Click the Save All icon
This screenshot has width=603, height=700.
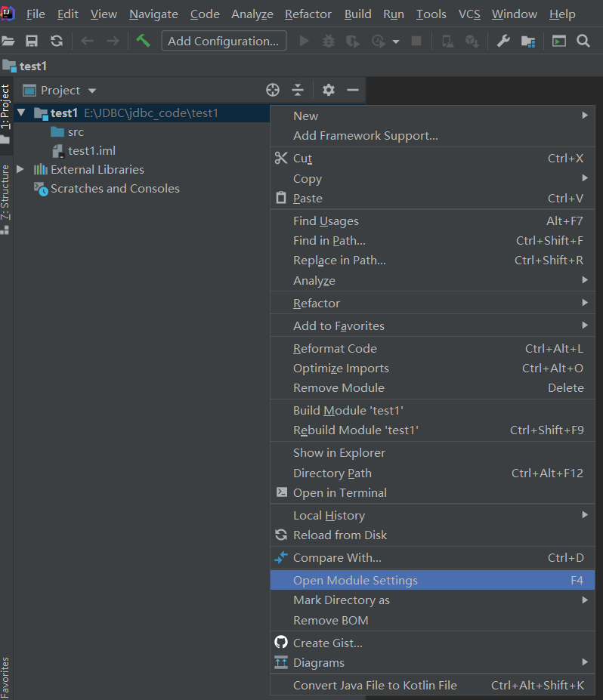30,41
